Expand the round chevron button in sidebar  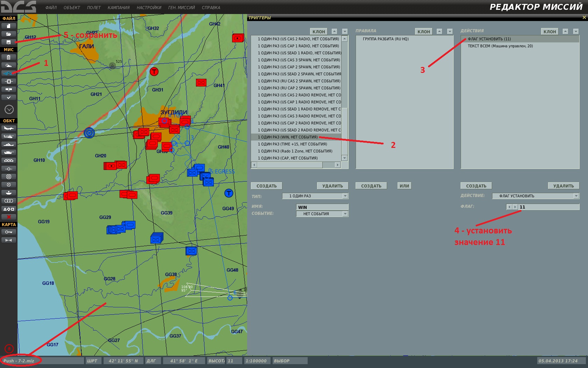point(9,110)
